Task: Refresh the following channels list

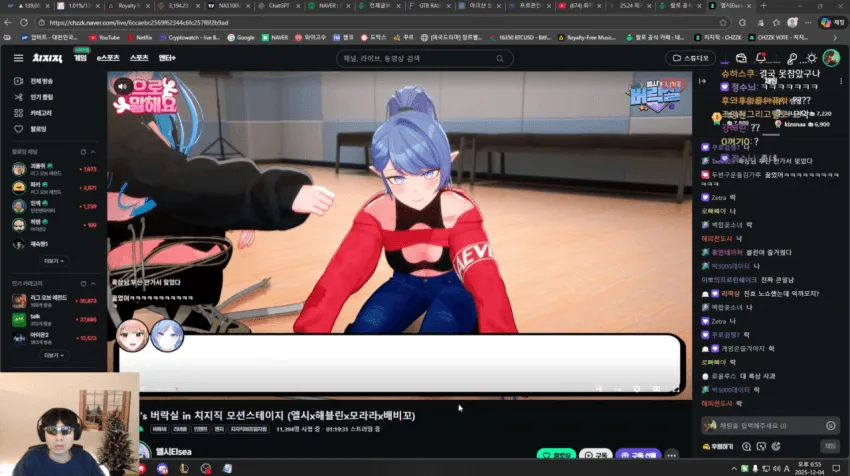Action: pyautogui.click(x=83, y=152)
